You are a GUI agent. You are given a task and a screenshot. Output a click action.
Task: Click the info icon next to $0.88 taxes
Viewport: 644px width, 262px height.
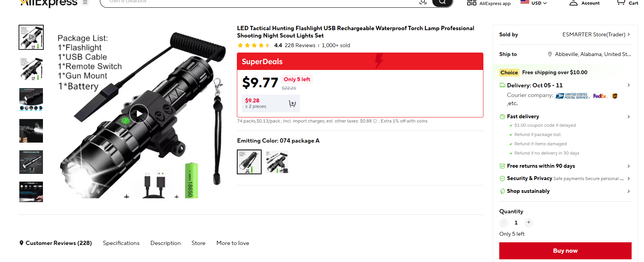pyautogui.click(x=375, y=121)
